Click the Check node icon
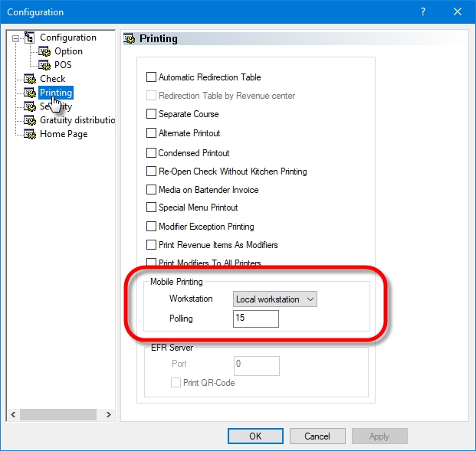The image size is (476, 451). point(30,79)
